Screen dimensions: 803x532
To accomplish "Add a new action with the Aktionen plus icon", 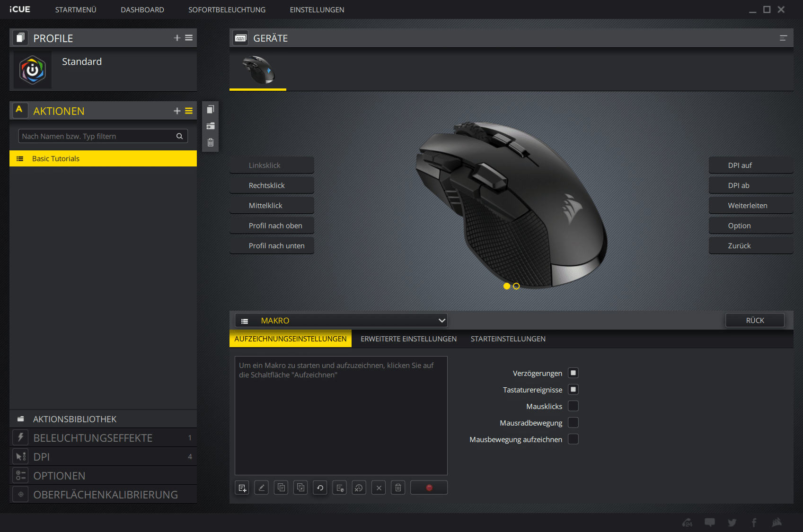I will pos(177,111).
